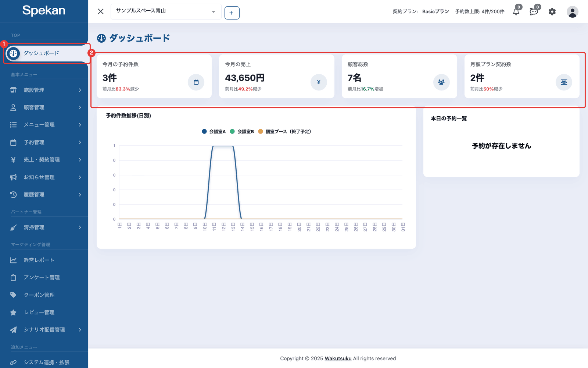This screenshot has width=588, height=368.
Task: Click the 2件 monthly plan value
Action: point(477,78)
